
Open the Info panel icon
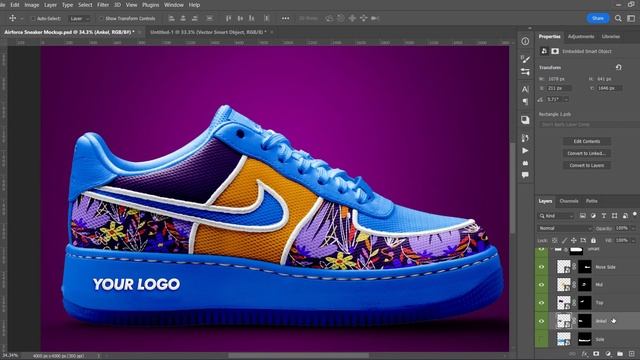click(525, 41)
